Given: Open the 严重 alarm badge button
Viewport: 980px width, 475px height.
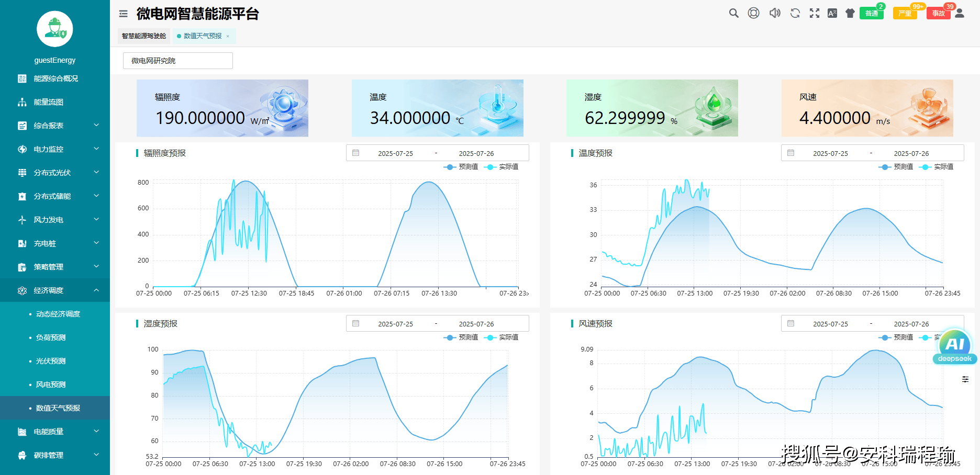Looking at the screenshot, I should (x=905, y=13).
